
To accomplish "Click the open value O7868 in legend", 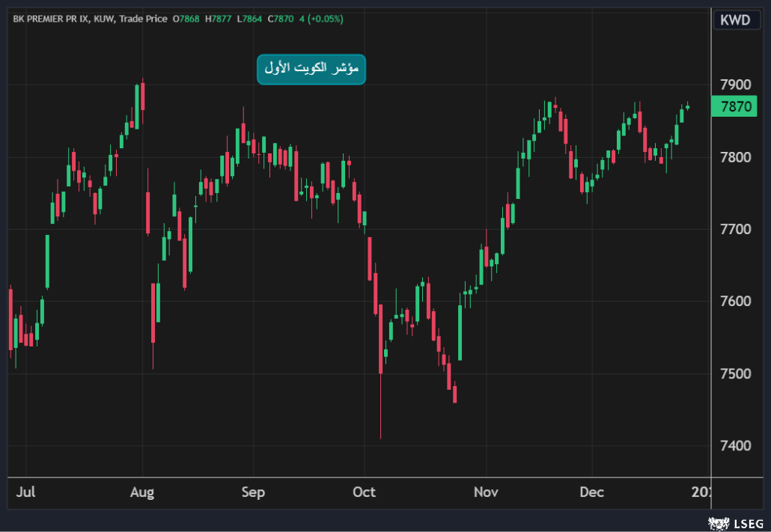I will 186,19.
